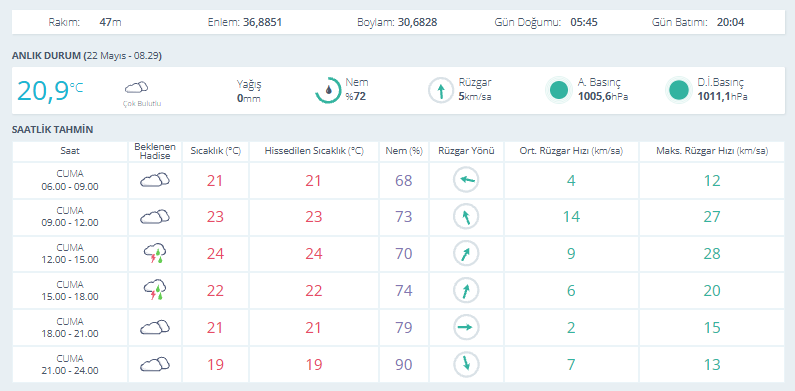Click maximum wind speed 15
Screen dimensions: 795x391
point(712,328)
